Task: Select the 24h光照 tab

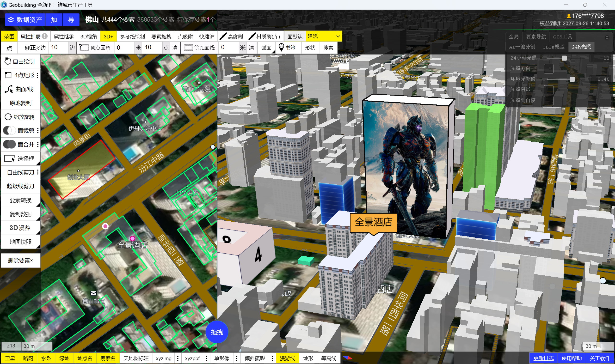Action: tap(581, 47)
